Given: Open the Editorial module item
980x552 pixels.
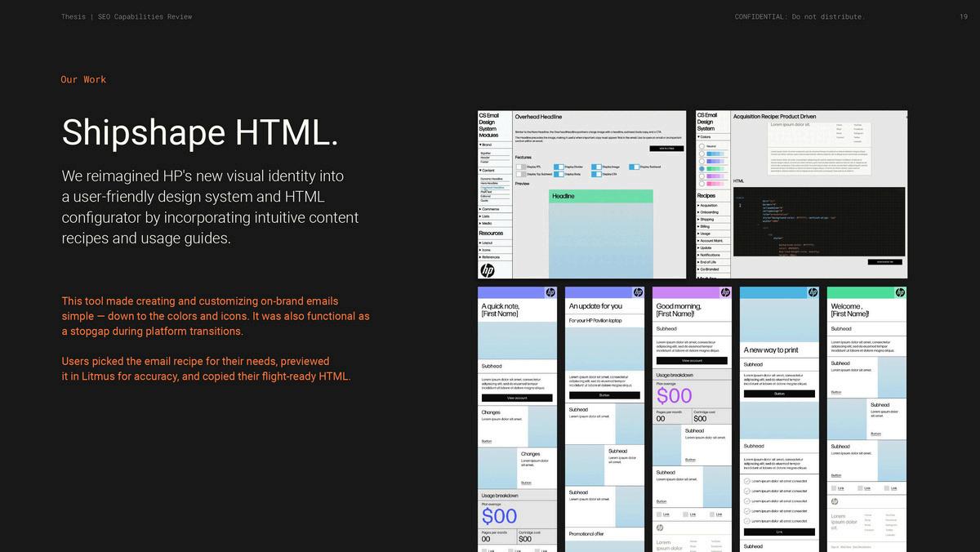Looking at the screenshot, I should (486, 196).
